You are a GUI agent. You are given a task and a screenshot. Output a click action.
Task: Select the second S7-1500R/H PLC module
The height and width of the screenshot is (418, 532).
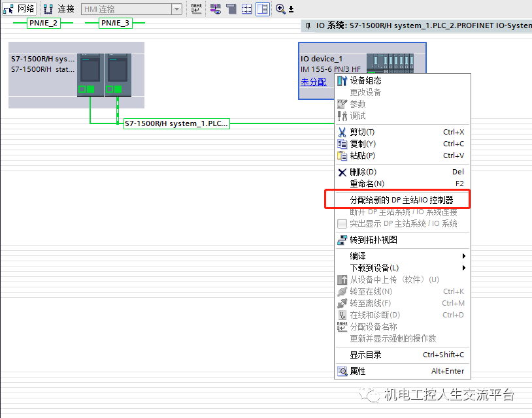pyautogui.click(x=118, y=75)
